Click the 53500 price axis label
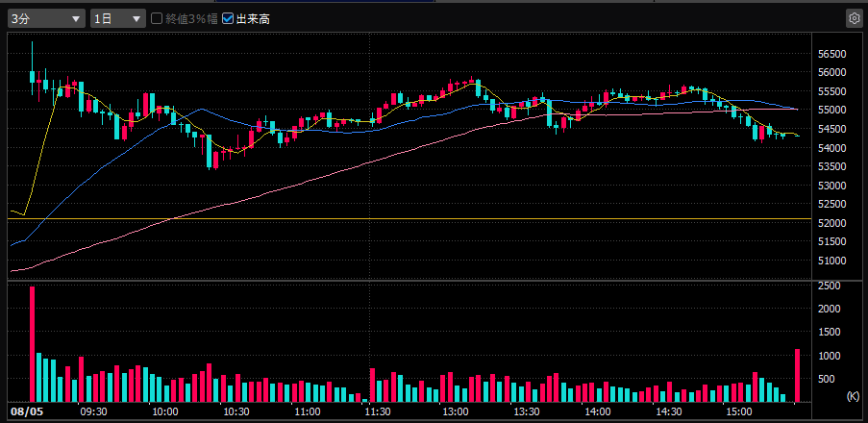This screenshot has height=423, width=868. pyautogui.click(x=831, y=166)
